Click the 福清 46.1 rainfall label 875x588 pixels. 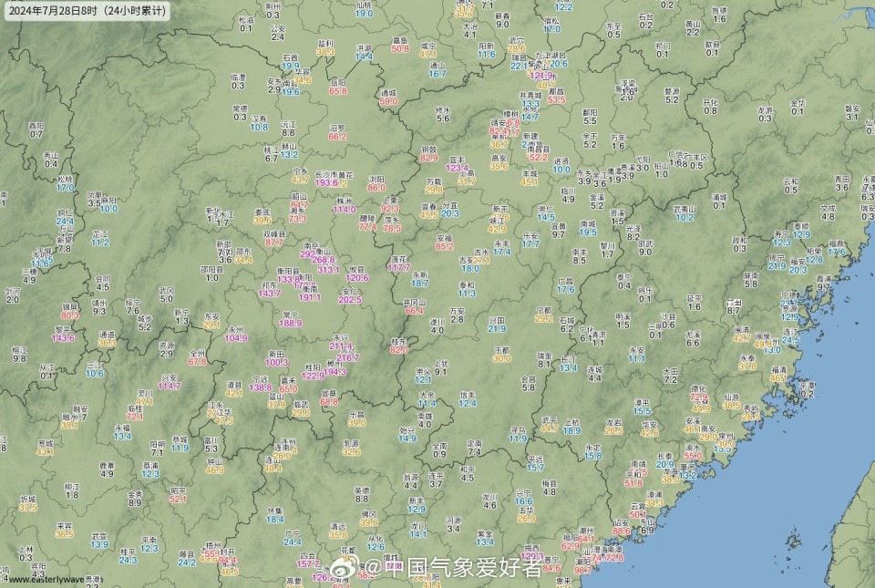[x=778, y=374]
